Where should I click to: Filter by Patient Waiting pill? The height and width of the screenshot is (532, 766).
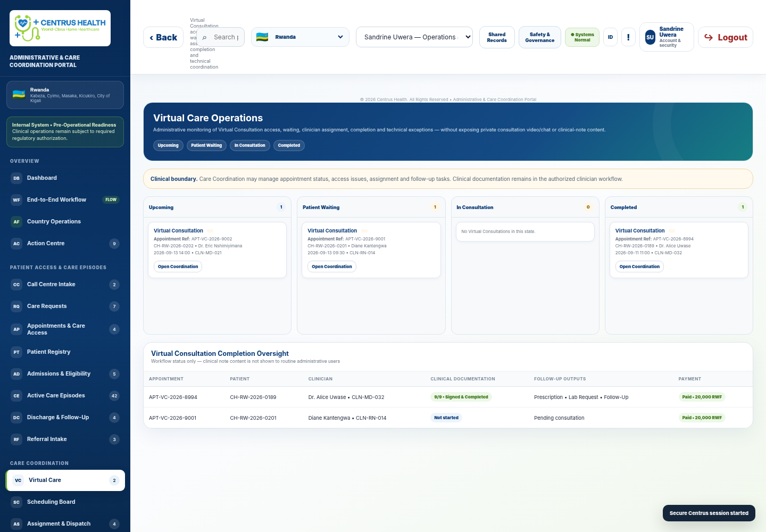pyautogui.click(x=206, y=145)
